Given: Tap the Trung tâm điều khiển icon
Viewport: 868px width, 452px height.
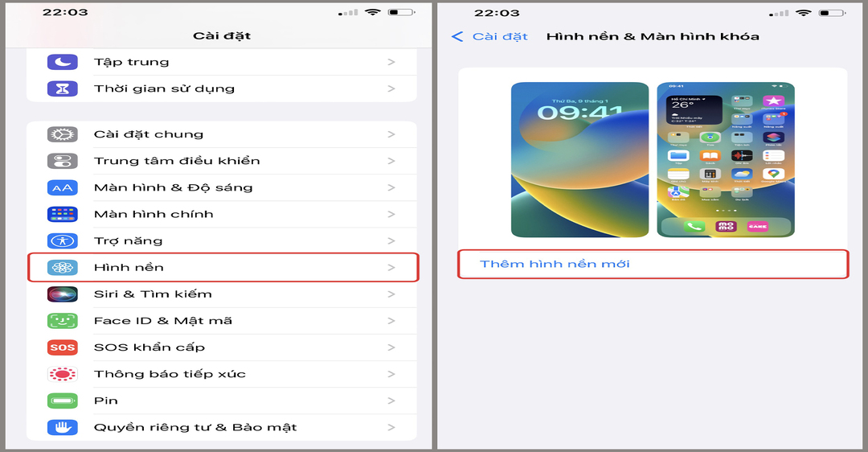Looking at the screenshot, I should coord(62,161).
